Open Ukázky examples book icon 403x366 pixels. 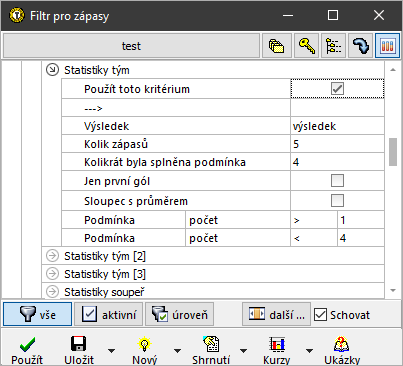(342, 350)
